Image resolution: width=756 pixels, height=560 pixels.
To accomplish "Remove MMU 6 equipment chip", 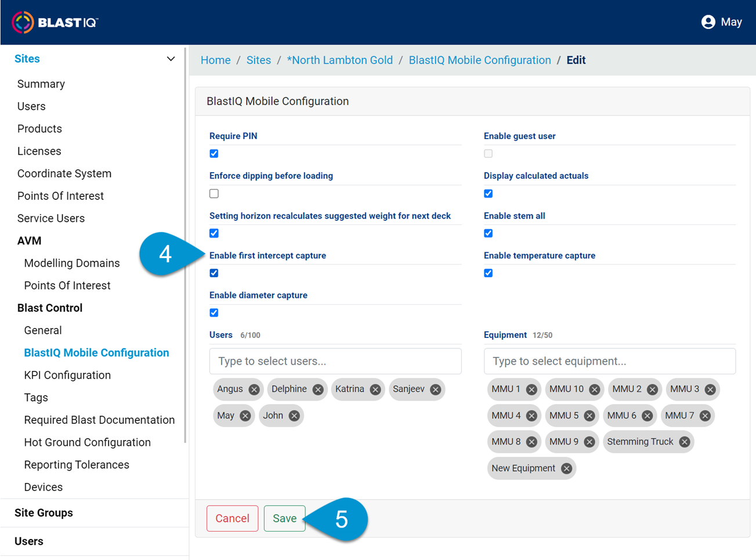I will tap(648, 416).
